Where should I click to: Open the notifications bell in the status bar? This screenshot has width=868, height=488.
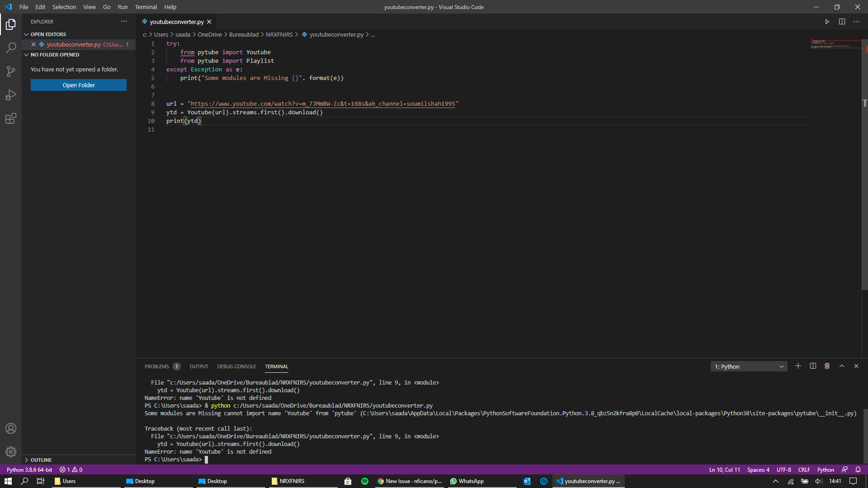pos(859,469)
